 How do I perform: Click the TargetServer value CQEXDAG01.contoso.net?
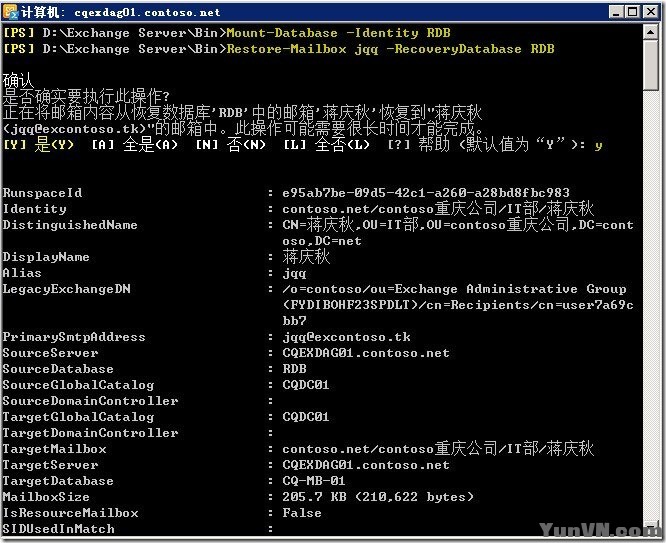(x=366, y=465)
